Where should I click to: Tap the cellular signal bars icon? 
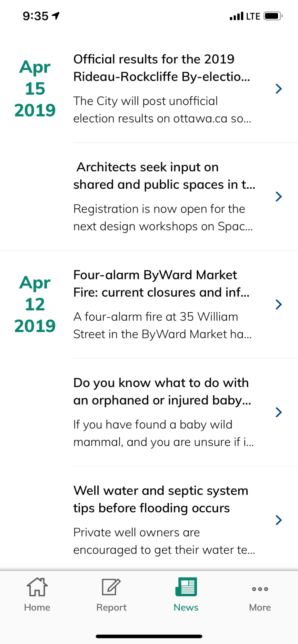[x=236, y=16]
